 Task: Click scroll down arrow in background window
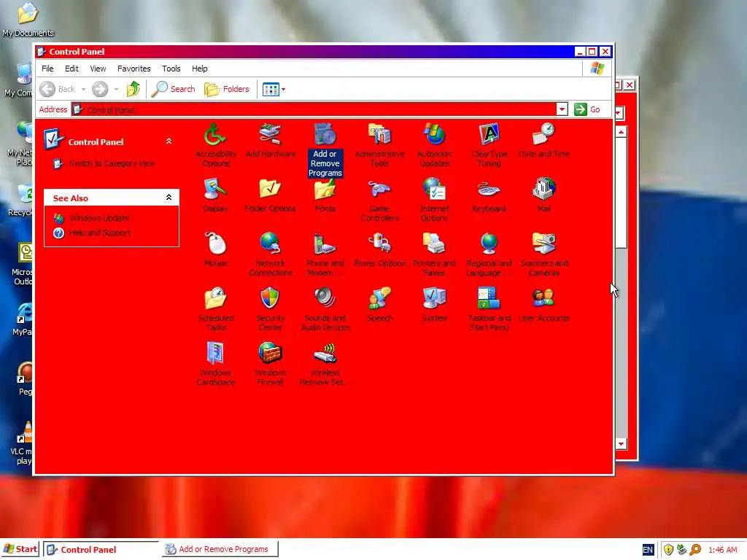[x=622, y=444]
